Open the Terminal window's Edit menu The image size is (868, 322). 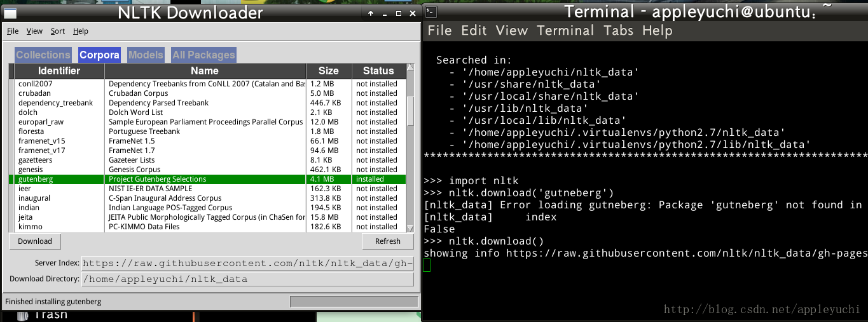pyautogui.click(x=474, y=30)
